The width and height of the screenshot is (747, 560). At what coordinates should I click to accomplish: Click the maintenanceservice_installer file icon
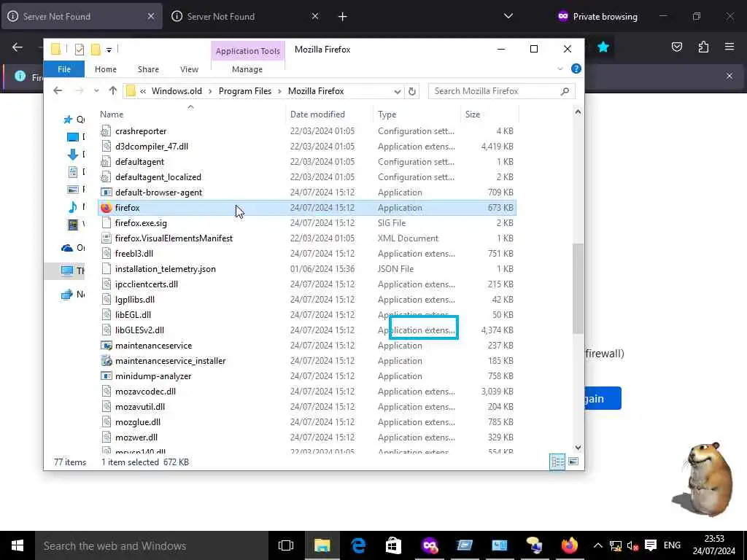(x=107, y=360)
